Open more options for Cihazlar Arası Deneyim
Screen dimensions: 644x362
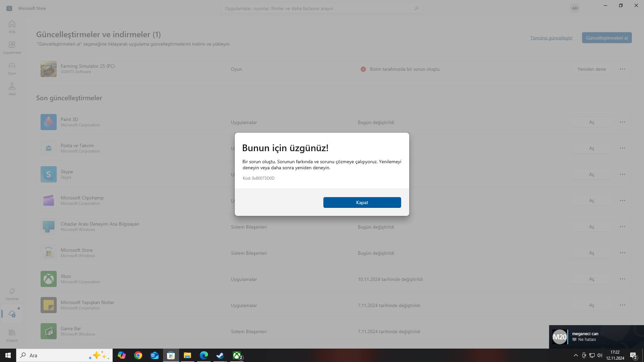(623, 227)
